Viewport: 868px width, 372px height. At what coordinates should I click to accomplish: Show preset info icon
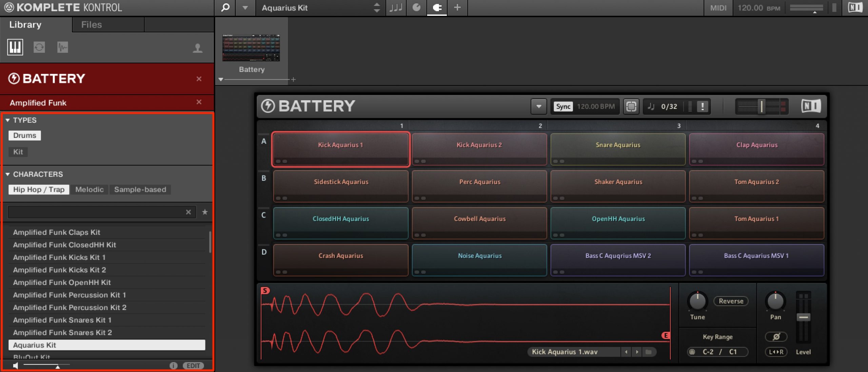173,366
